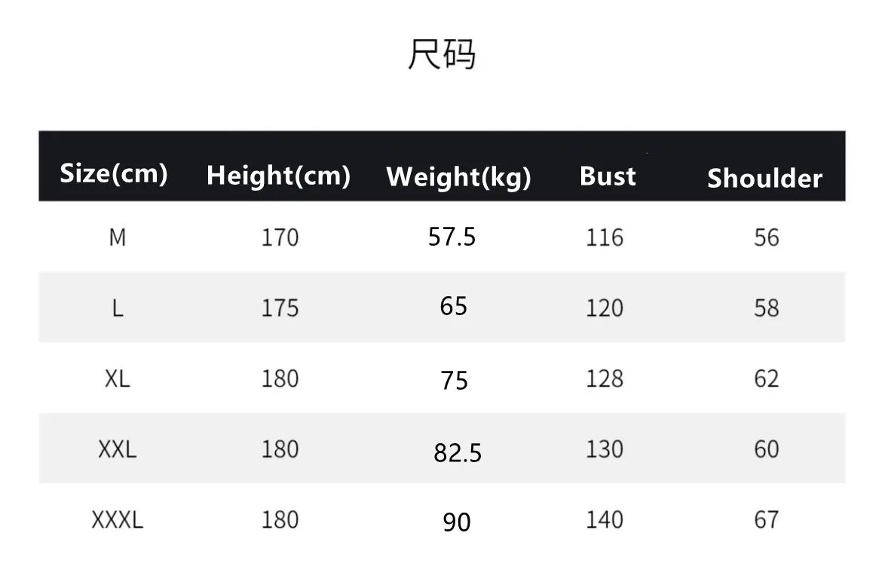Viewport: 882px width, 588px height.
Task: Select the XL size cell
Action: pos(117,378)
